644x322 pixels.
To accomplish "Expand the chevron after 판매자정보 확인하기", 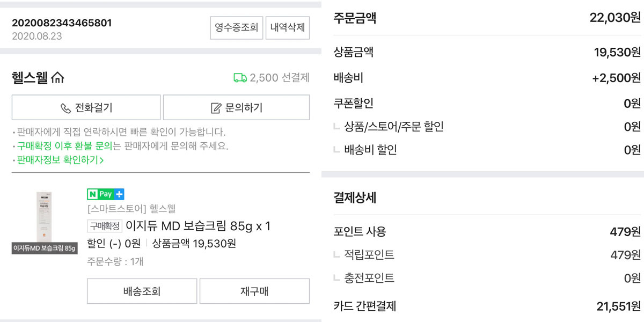I will pyautogui.click(x=101, y=159).
